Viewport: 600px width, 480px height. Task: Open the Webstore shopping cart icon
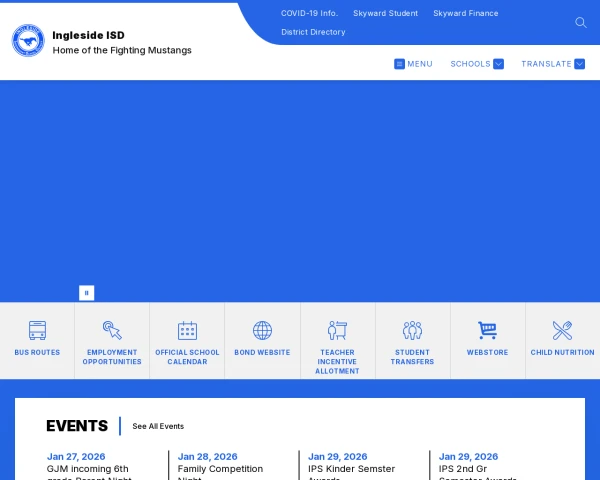click(x=487, y=331)
